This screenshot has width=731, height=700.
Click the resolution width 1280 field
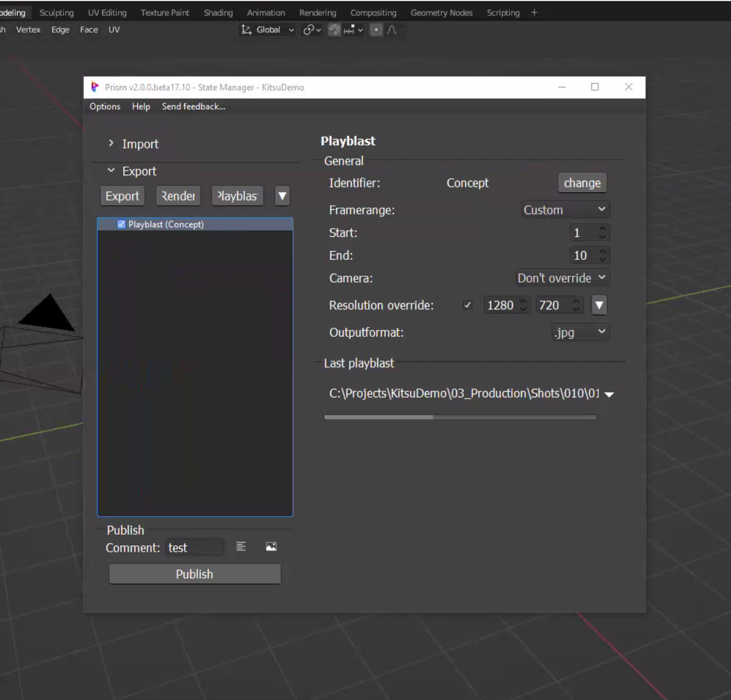tap(507, 305)
